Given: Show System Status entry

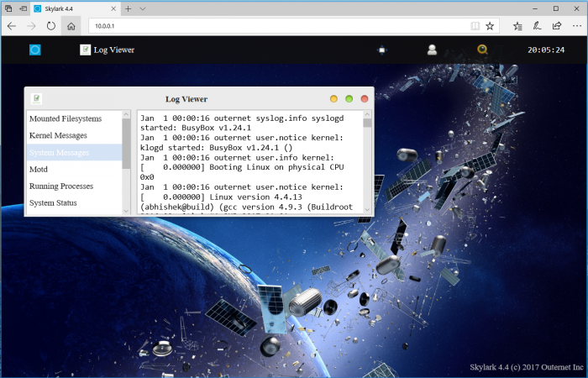Looking at the screenshot, I should 74,203.
